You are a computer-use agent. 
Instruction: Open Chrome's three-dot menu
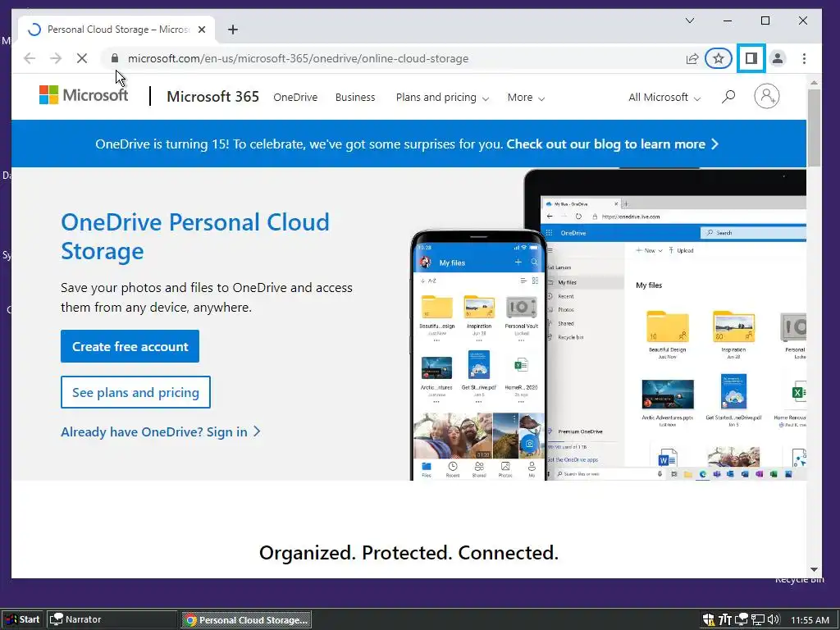[x=804, y=58]
